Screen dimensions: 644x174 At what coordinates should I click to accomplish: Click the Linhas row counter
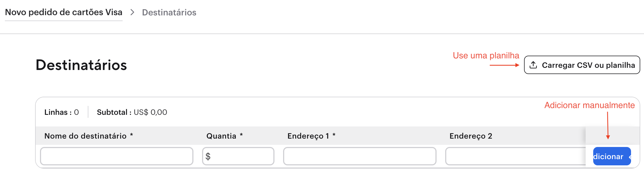[62, 112]
